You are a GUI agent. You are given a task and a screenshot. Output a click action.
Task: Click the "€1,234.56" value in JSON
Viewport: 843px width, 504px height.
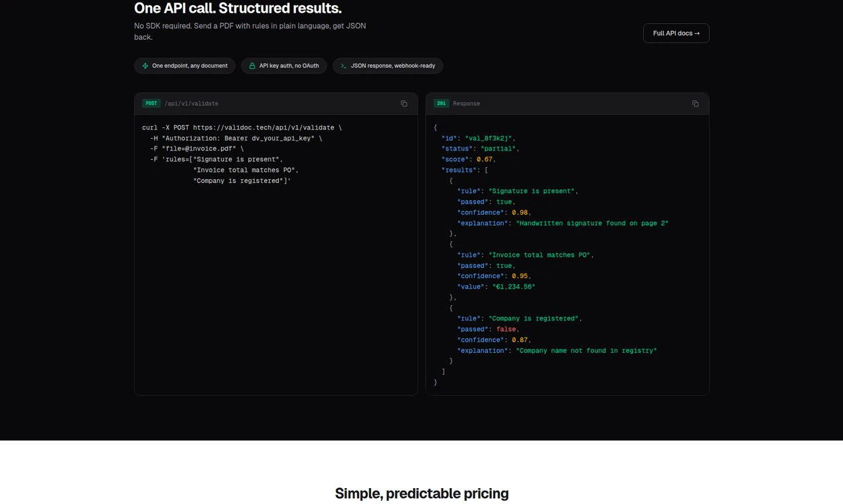[514, 286]
